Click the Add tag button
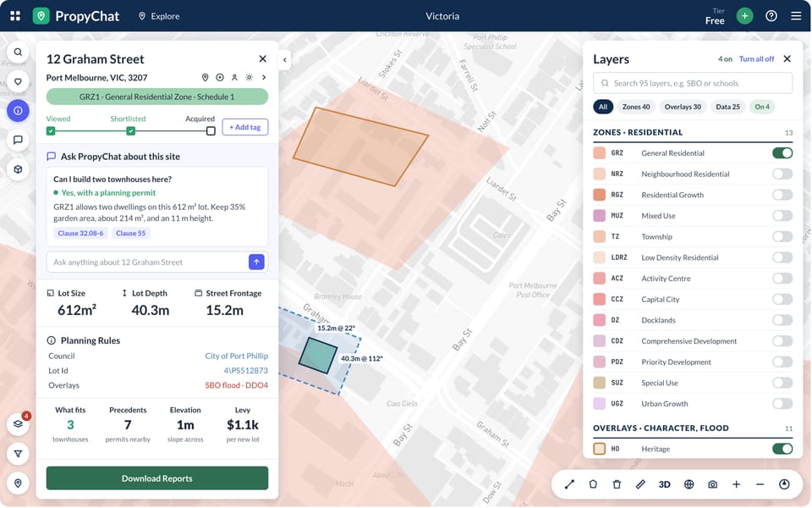Screen dimensions: 812x508 245,127
